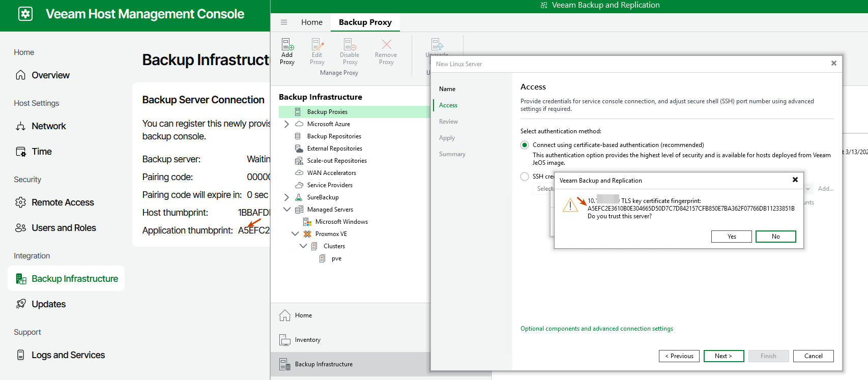868x380 pixels.
Task: Collapse the Managed Servers node
Action: 287,209
